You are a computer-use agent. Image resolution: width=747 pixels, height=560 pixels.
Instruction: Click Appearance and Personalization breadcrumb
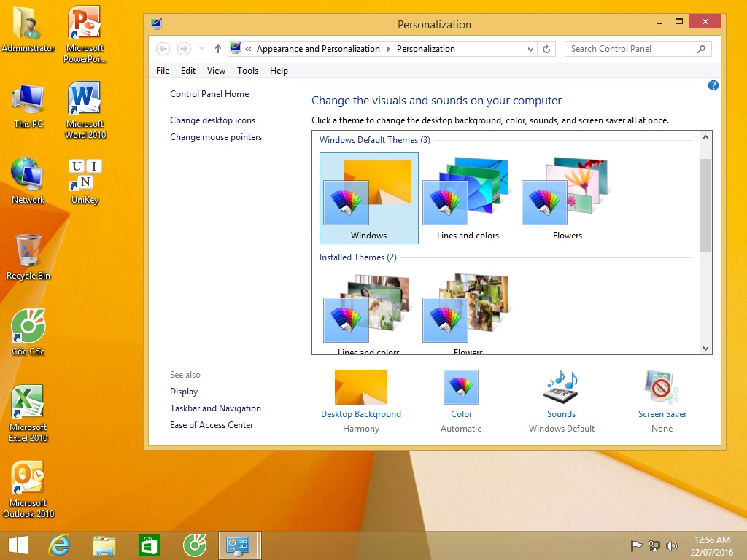coord(318,49)
